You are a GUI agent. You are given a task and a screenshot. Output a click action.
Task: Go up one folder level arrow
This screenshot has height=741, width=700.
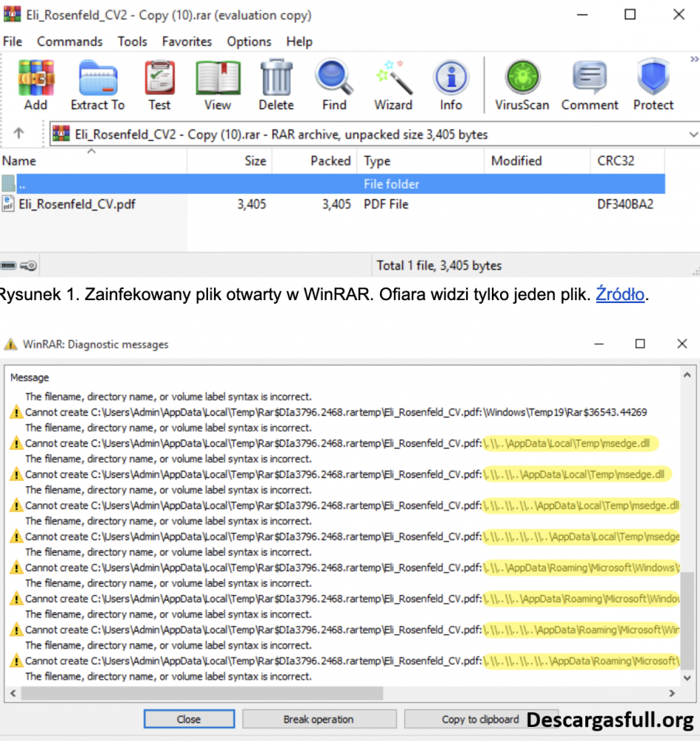[19, 134]
